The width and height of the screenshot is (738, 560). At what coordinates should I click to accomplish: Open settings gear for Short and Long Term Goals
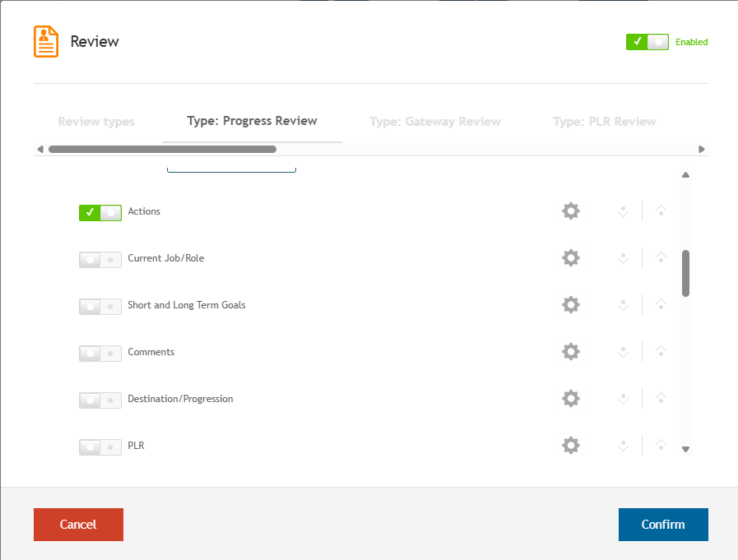click(x=571, y=305)
